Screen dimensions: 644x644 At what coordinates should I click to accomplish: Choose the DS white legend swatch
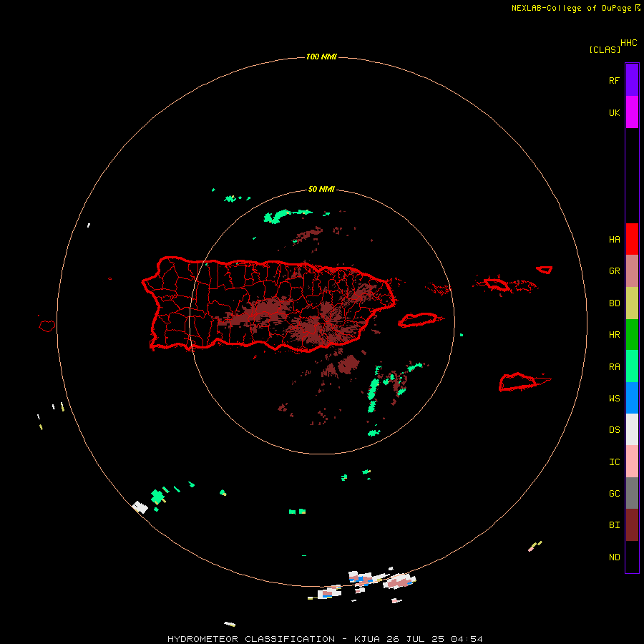(632, 429)
